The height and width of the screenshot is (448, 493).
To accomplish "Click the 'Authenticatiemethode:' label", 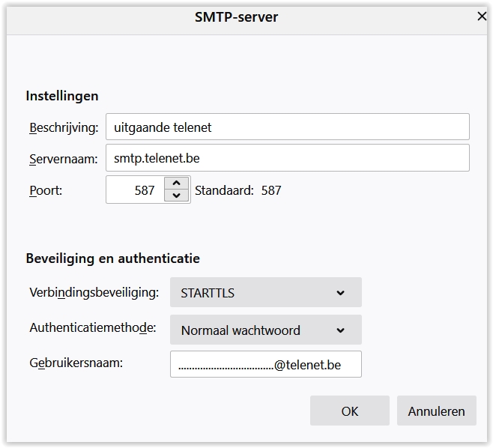I will (x=93, y=328).
